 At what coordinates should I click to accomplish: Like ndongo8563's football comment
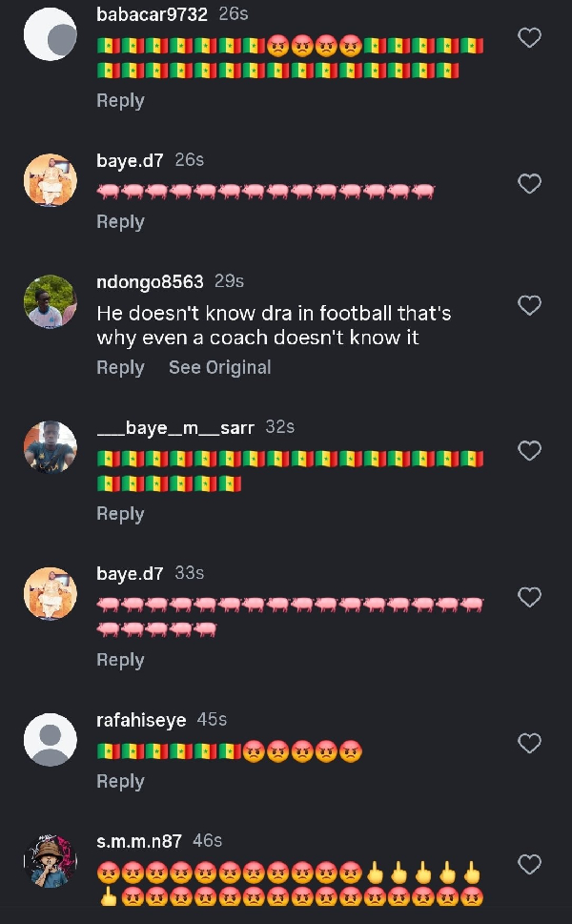[x=528, y=305]
